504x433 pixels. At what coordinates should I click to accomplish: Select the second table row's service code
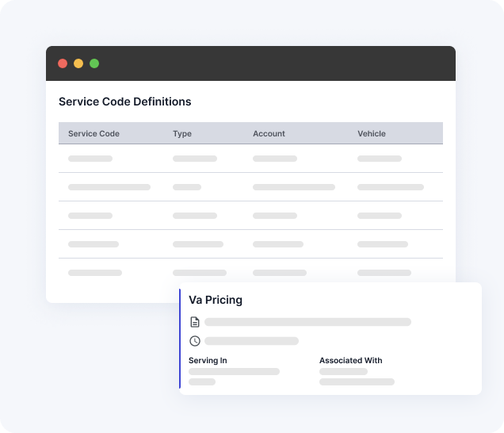tap(109, 187)
